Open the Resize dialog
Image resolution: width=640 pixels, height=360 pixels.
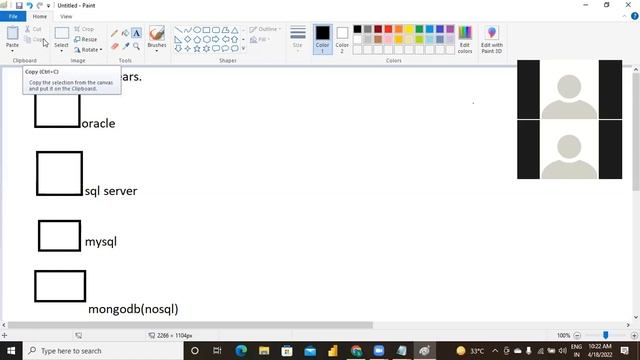click(x=86, y=39)
